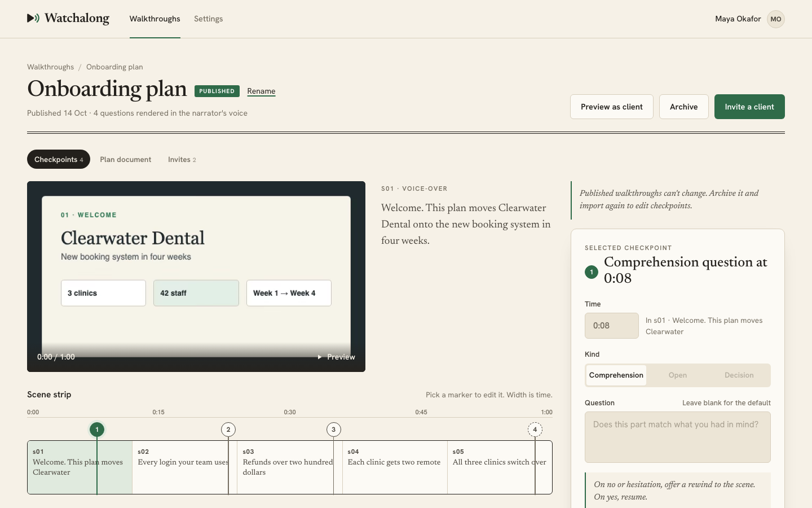Click the Comprehension question at 0:08 heading

(686, 270)
